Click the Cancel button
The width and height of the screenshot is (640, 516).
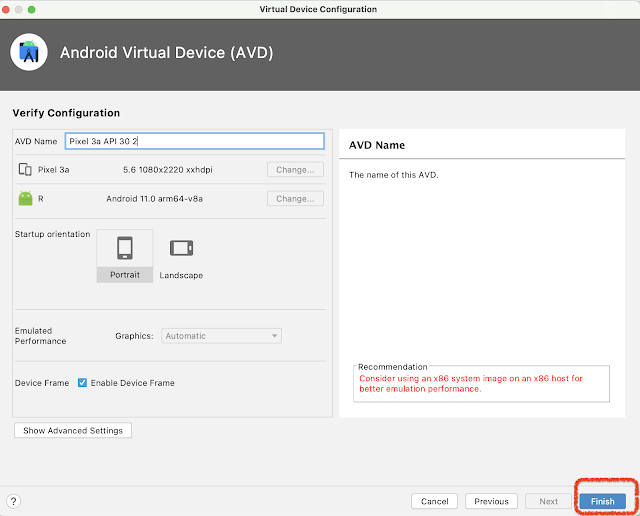point(434,501)
